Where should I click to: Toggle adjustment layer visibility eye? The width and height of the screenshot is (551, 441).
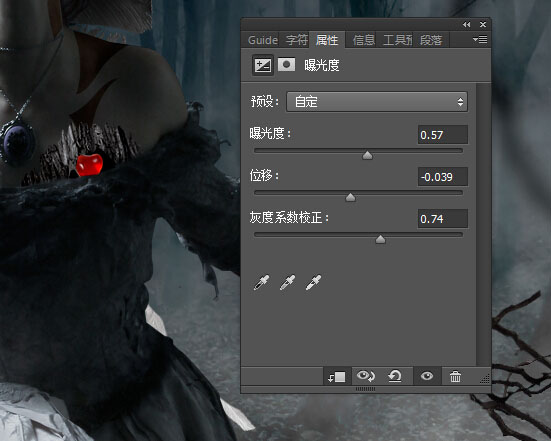coord(427,376)
